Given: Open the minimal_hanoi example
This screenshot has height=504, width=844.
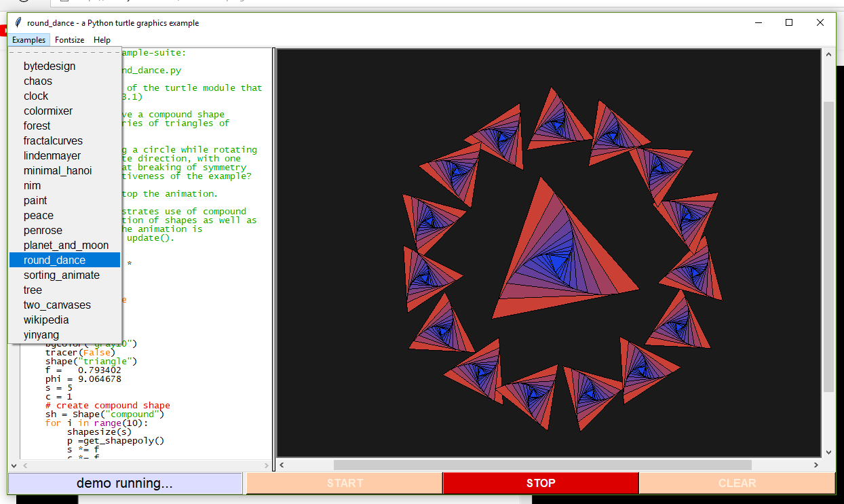Looking at the screenshot, I should click(58, 171).
